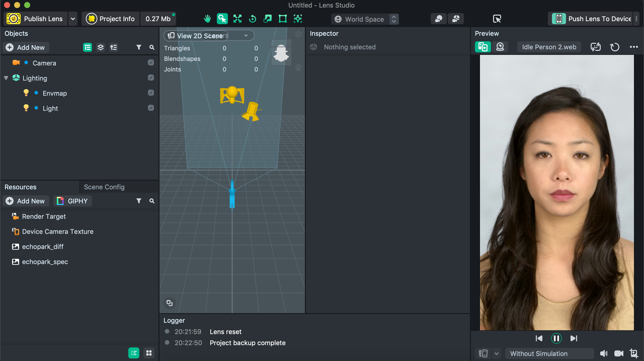644x361 pixels.
Task: Collapse the Lighting tree group
Action: (6, 78)
